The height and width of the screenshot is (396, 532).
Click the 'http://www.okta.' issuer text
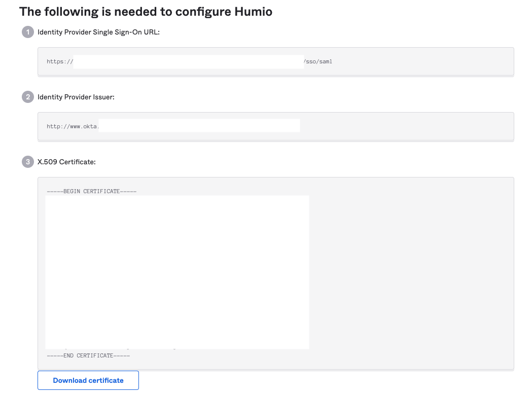[72, 126]
